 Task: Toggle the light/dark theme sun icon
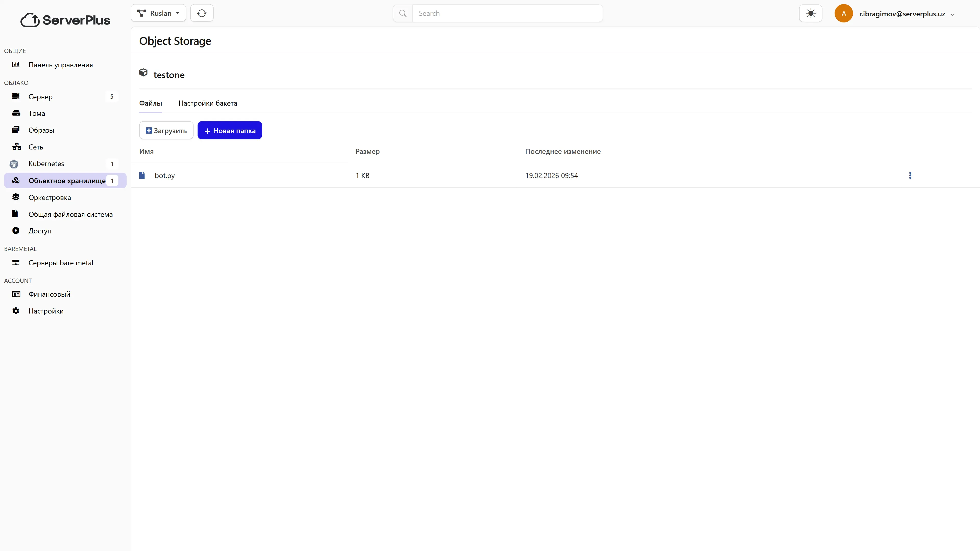coord(810,14)
